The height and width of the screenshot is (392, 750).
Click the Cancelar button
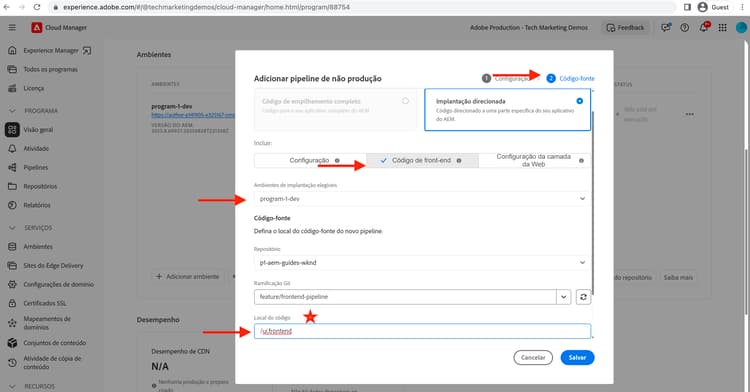(x=533, y=358)
